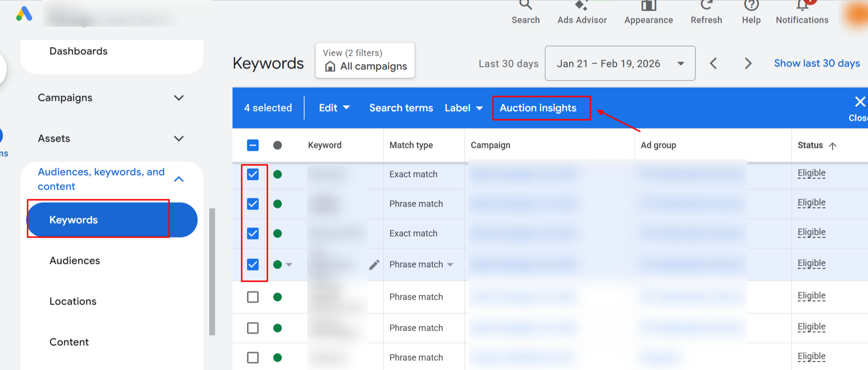Open the date range dropdown Jan 21 – Feb 19

coord(620,64)
